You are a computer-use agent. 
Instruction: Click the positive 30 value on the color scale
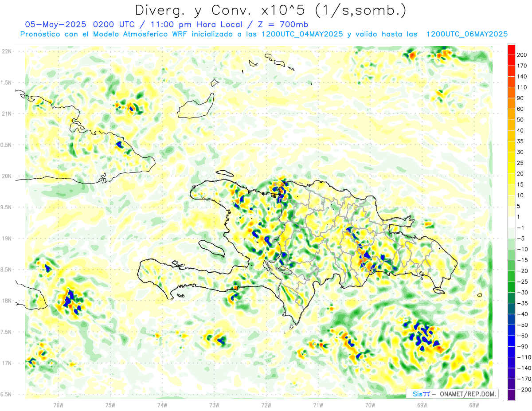click(x=520, y=152)
